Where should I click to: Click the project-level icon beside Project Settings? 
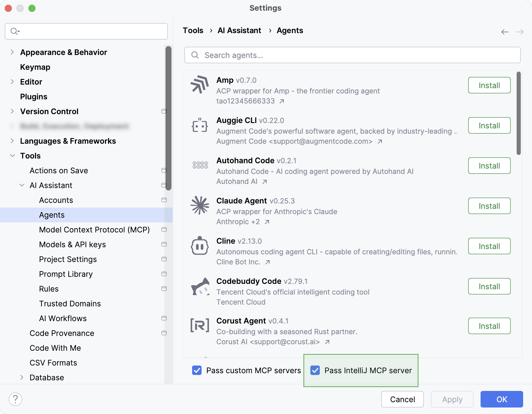[164, 259]
